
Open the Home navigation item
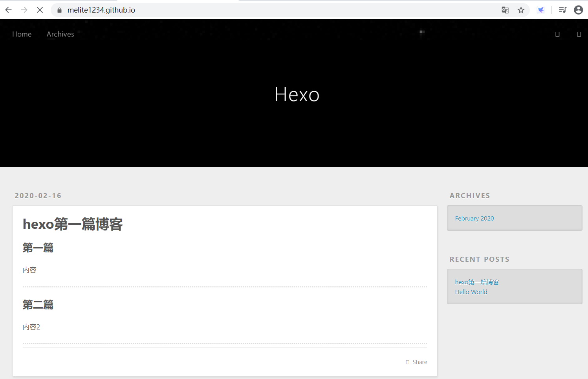(x=22, y=34)
